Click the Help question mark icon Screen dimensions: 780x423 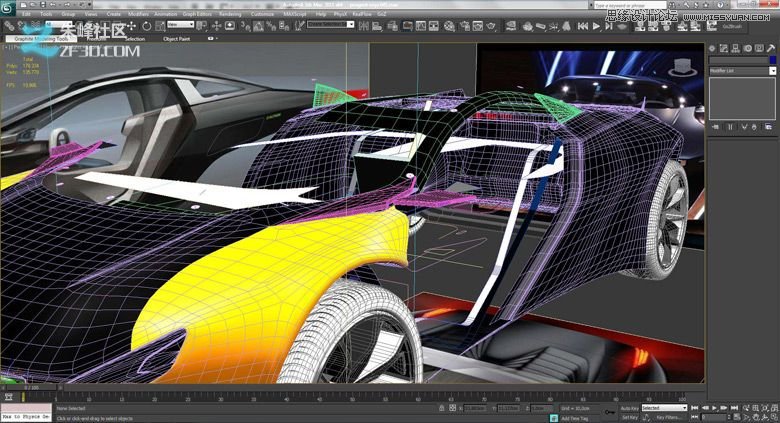coord(720,5)
